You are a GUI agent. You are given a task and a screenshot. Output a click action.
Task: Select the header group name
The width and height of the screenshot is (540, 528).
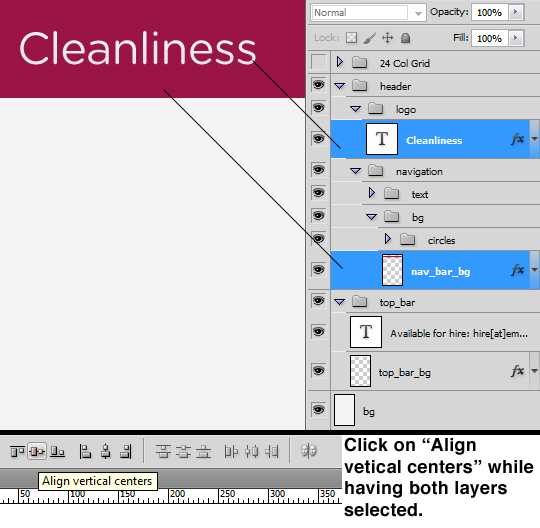395,86
